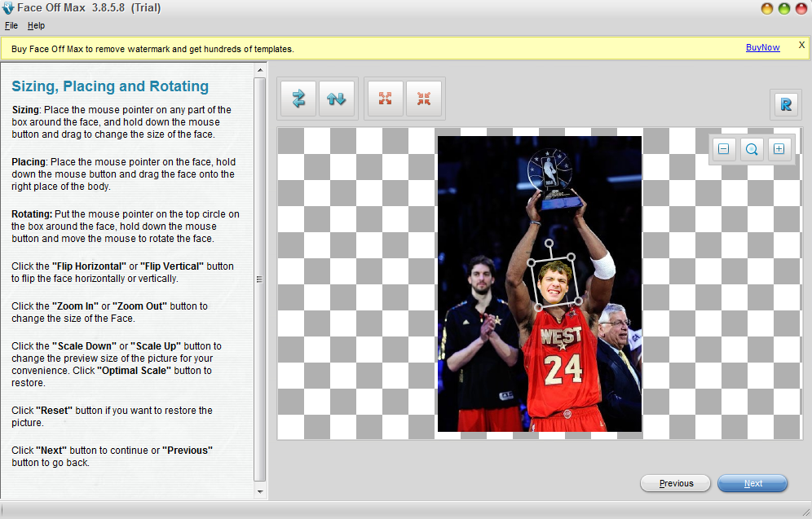
Task: Click the Reset 'R' button
Action: click(786, 104)
